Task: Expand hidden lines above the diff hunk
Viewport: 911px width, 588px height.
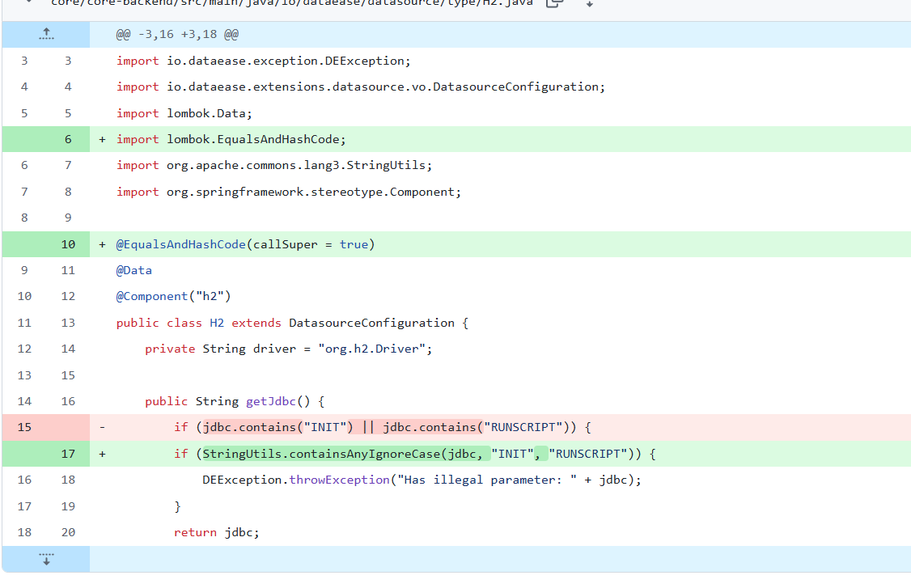Action: [x=46, y=34]
